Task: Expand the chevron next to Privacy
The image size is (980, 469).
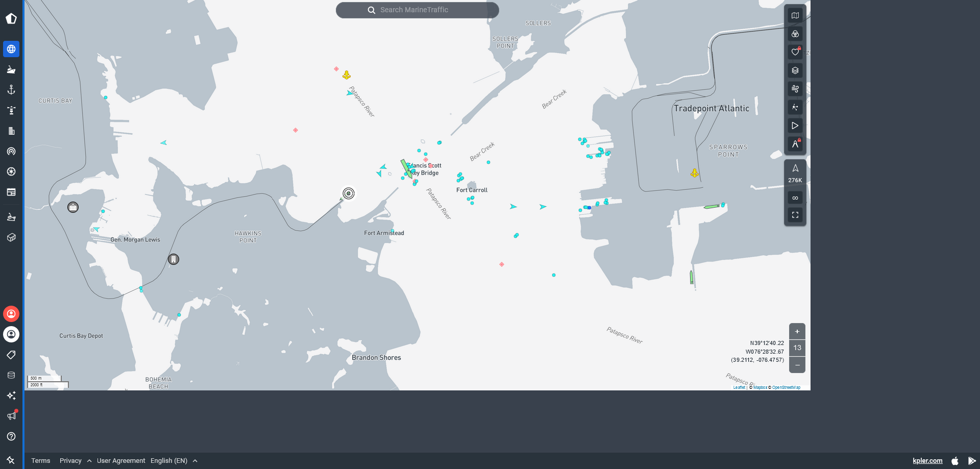Action: 89,461
